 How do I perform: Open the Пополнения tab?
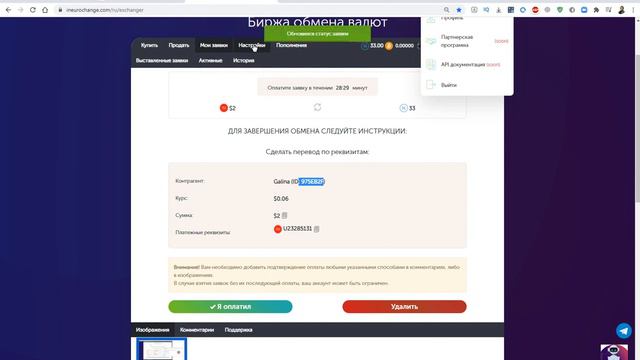click(291, 45)
